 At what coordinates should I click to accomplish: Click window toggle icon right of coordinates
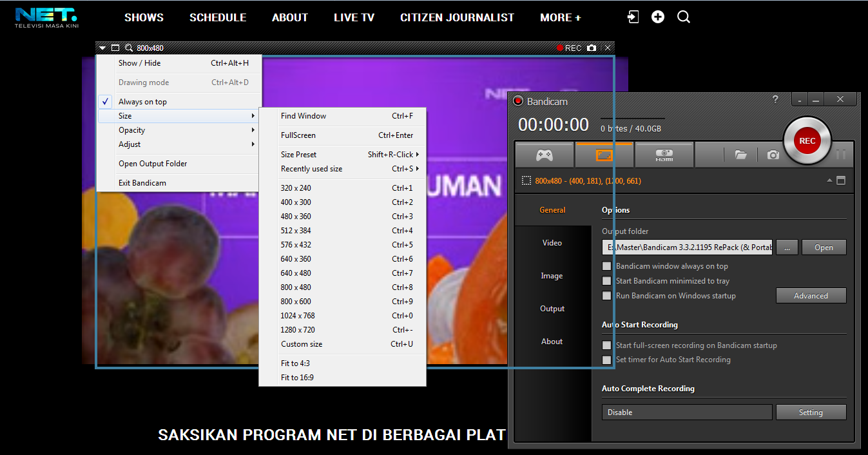click(x=840, y=180)
